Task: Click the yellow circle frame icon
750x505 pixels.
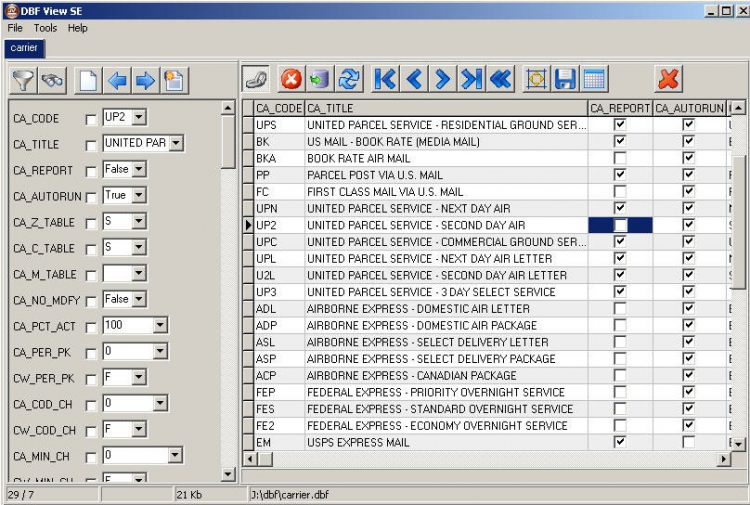Action: pos(536,79)
